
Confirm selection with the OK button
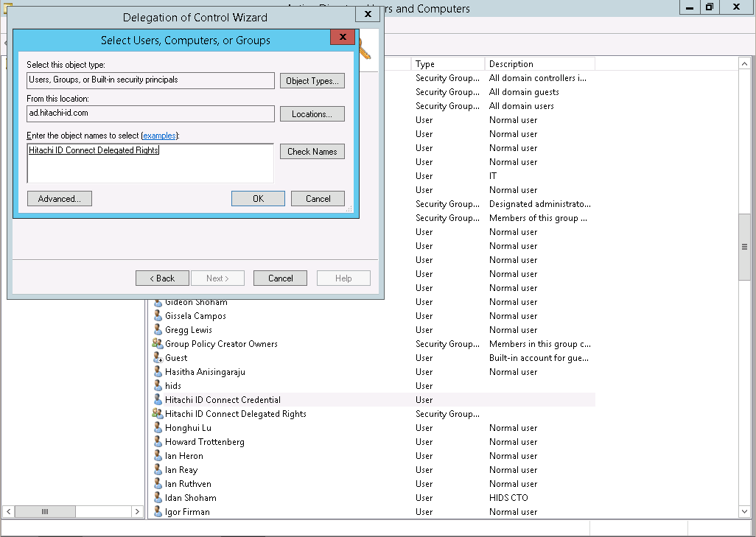point(258,199)
